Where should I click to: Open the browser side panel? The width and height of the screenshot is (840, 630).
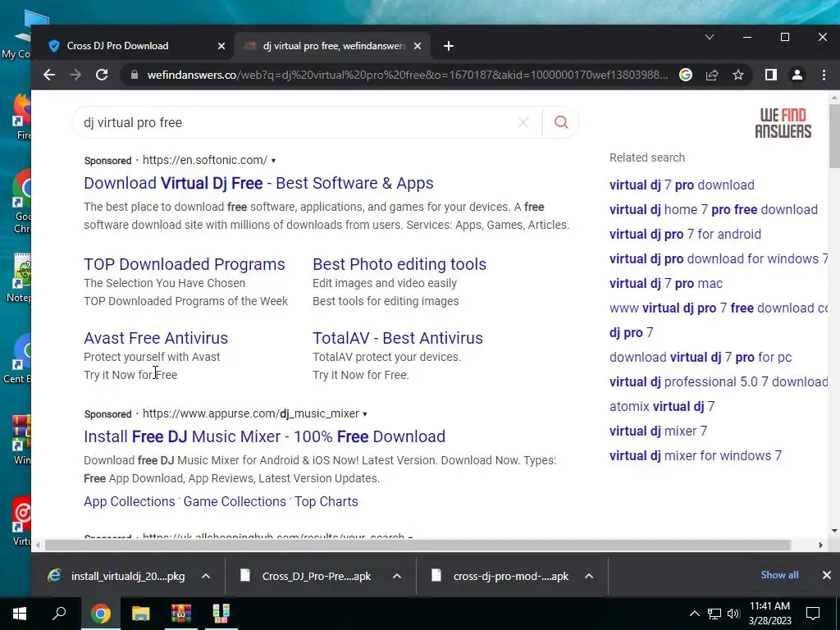771,75
